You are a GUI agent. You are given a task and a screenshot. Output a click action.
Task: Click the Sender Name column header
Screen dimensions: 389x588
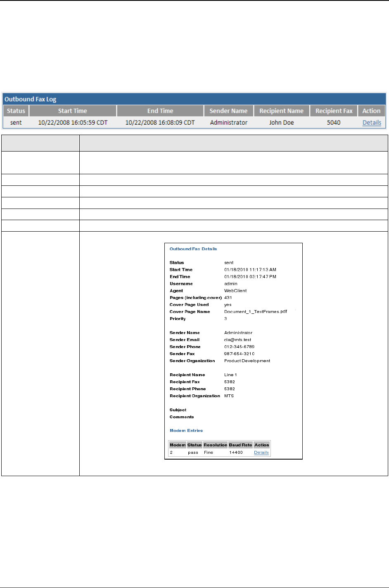[x=228, y=111]
